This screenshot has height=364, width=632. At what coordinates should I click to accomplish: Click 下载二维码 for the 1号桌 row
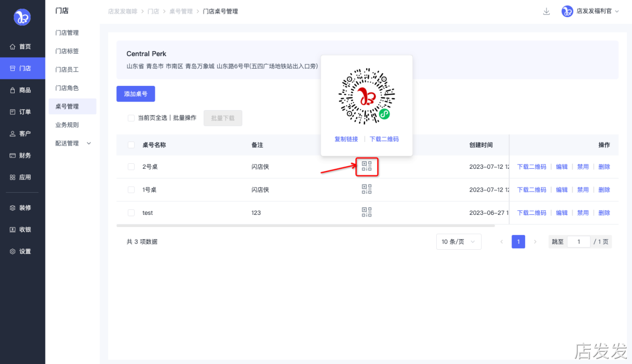(x=531, y=190)
